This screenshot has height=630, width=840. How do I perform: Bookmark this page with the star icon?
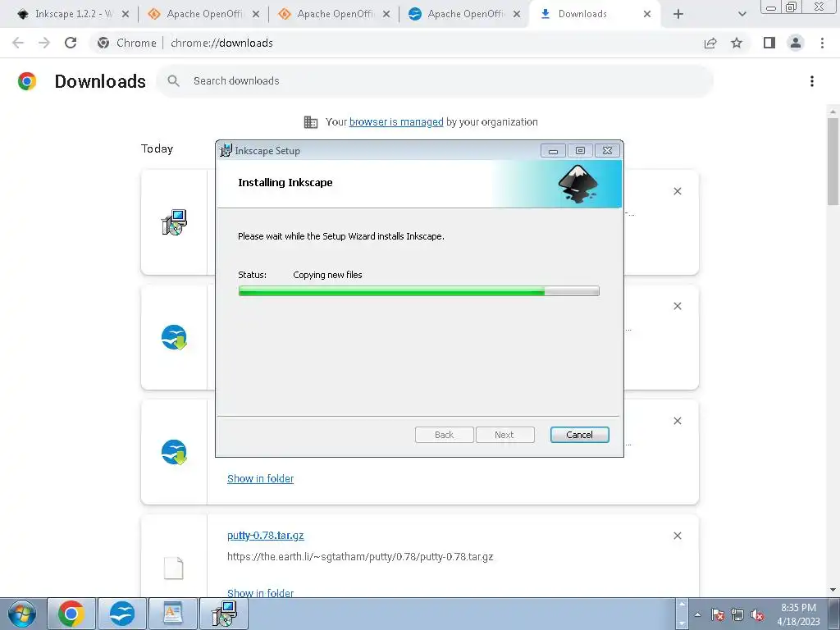(737, 43)
